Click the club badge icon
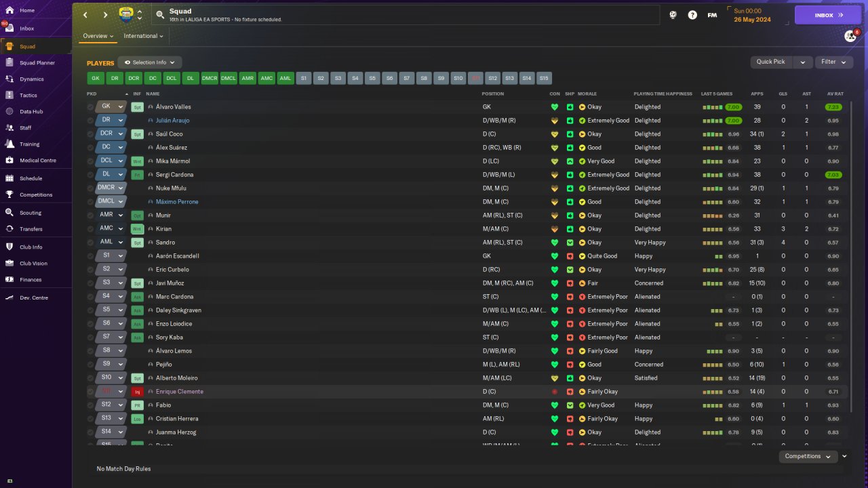Viewport: 868px width, 488px height. 126,14
